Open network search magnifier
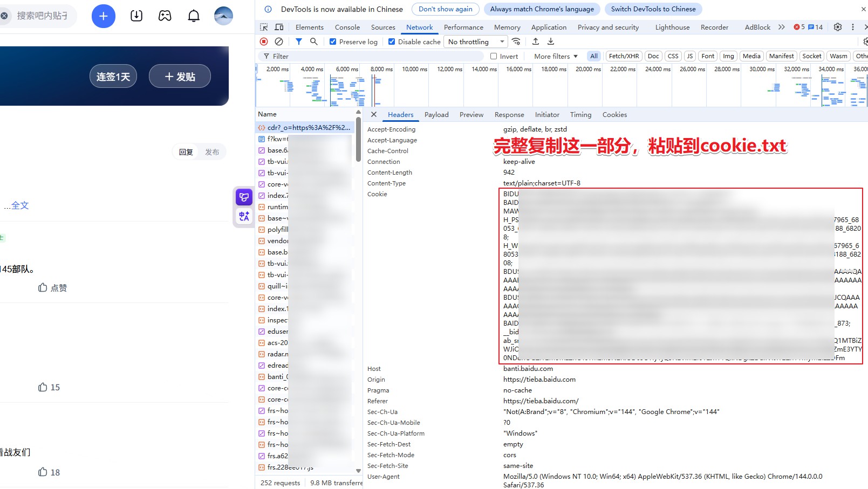Viewport: 868px width, 489px height. (314, 42)
